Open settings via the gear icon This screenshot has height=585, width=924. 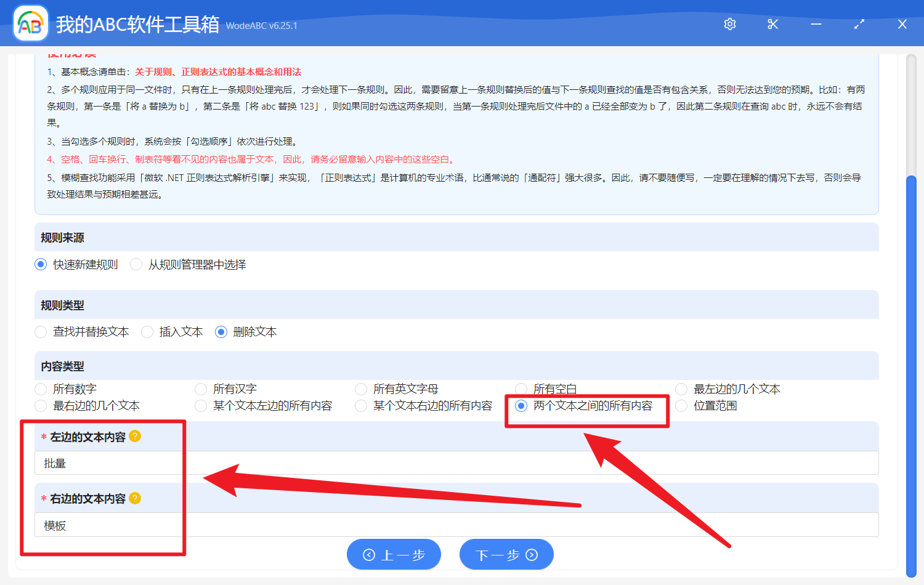click(729, 24)
